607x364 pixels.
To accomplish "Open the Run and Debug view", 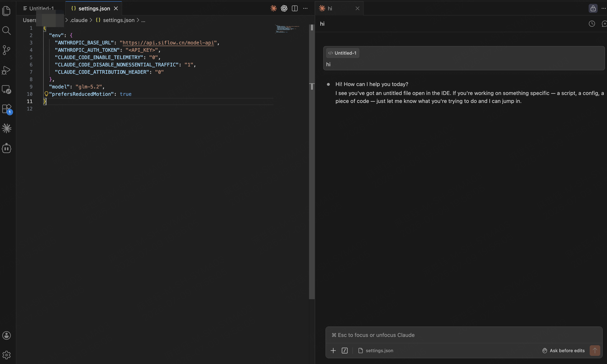I will 6,70.
